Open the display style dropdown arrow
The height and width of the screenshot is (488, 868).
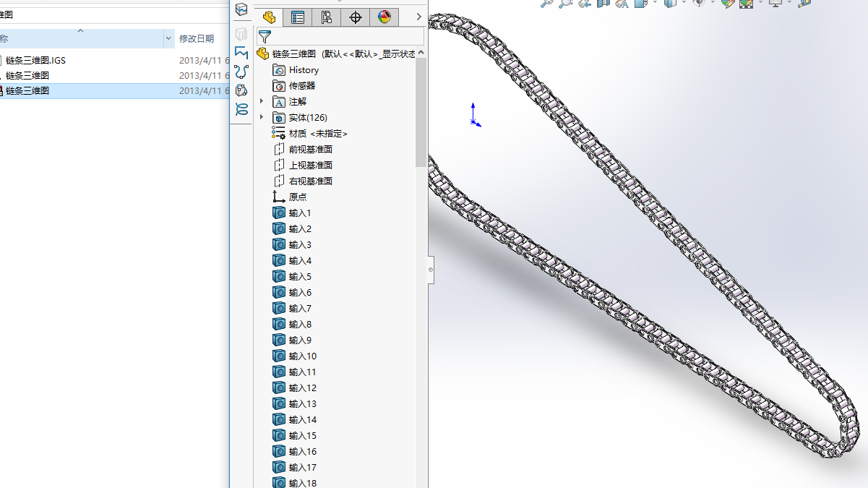coord(683,3)
